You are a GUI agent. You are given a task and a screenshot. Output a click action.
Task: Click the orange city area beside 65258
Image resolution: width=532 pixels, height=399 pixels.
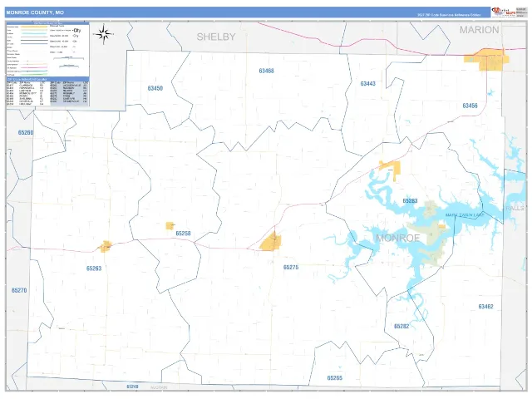pyautogui.click(x=170, y=225)
